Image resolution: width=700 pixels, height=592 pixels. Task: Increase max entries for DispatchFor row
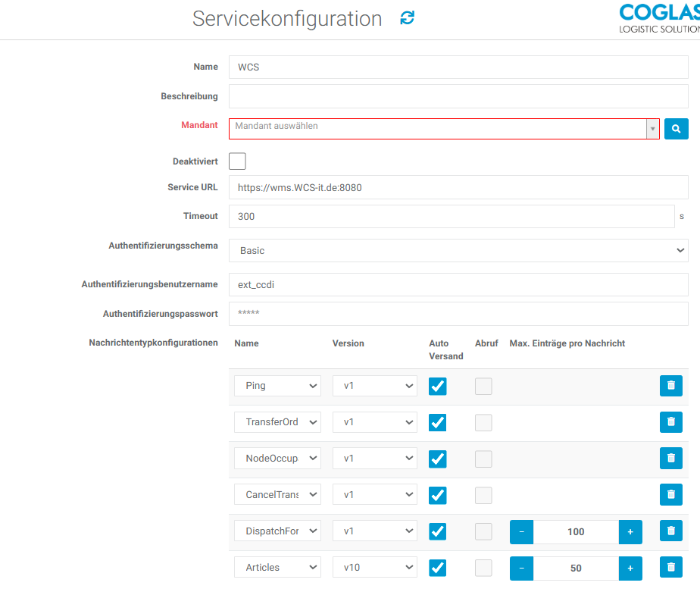[630, 532]
